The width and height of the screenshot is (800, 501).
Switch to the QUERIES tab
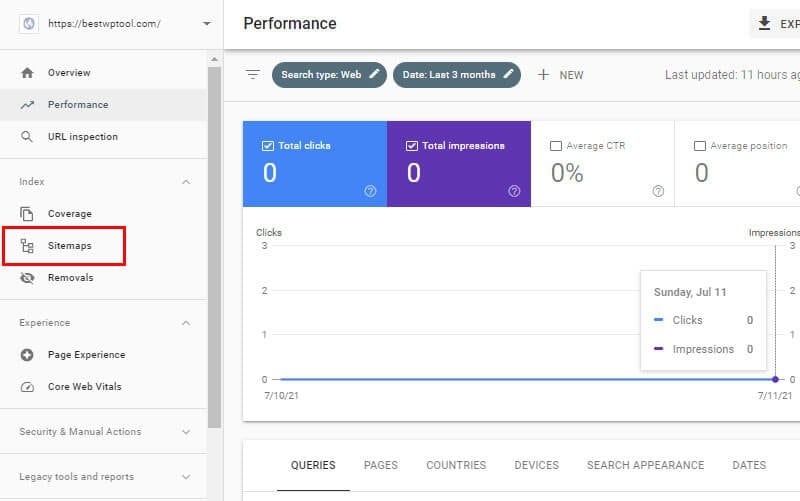[313, 466]
